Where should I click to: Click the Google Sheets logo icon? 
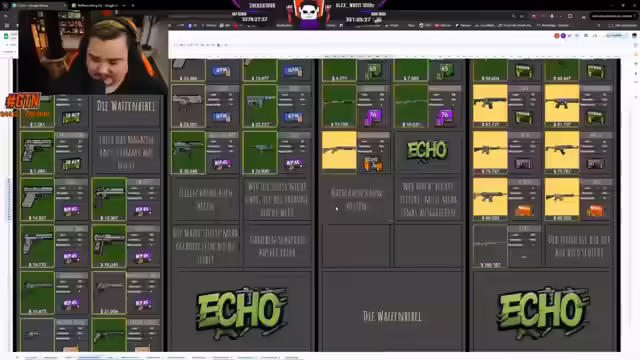pyautogui.click(x=6, y=36)
